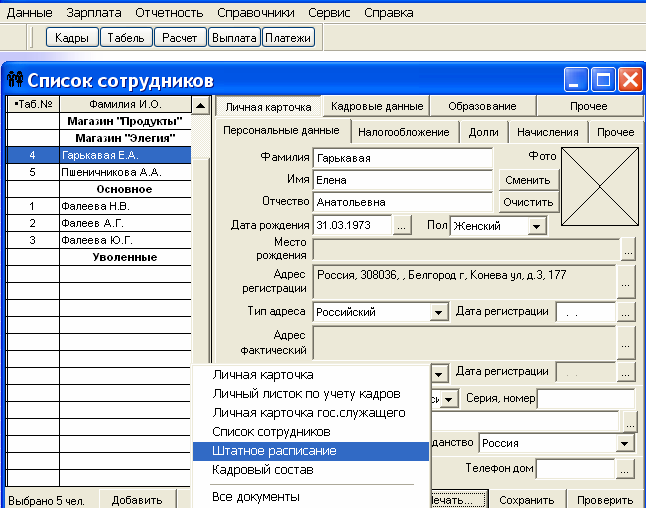The height and width of the screenshot is (508, 646).
Task: Open the Зарплата menu
Action: coord(94,13)
